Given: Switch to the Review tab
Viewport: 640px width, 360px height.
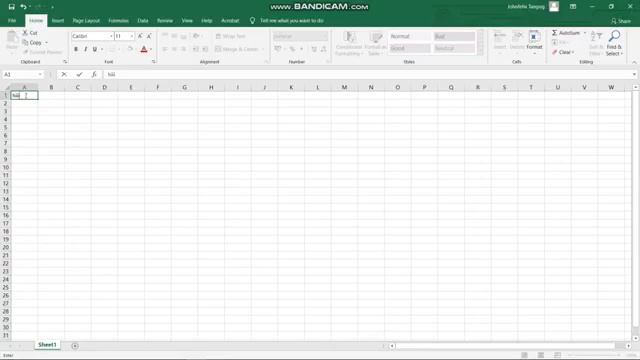Looking at the screenshot, I should click(x=165, y=20).
